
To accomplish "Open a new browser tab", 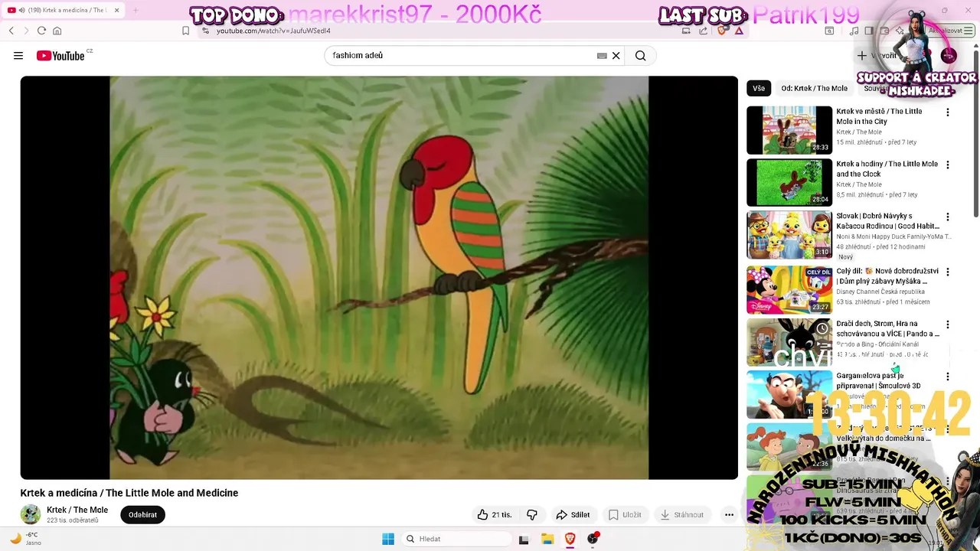I will (136, 10).
